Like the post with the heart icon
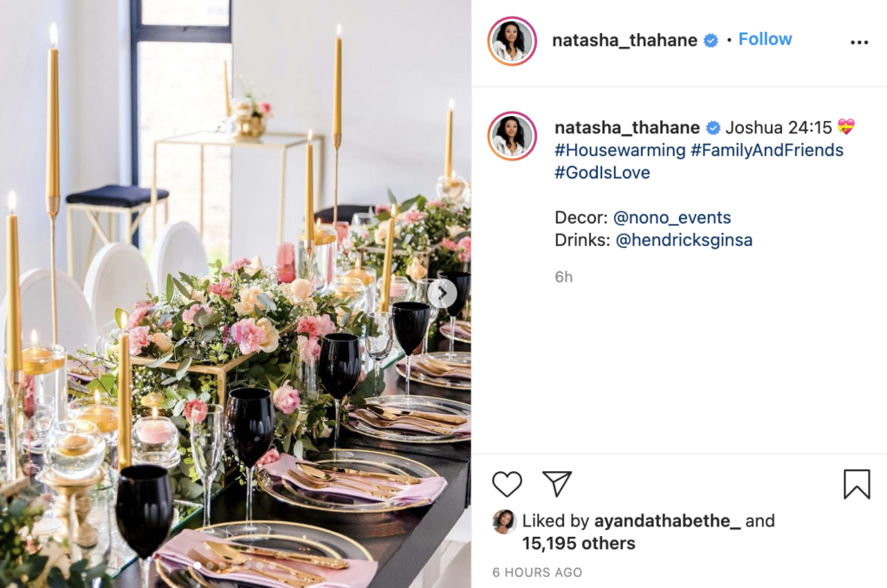This screenshot has height=588, width=887. click(x=507, y=484)
